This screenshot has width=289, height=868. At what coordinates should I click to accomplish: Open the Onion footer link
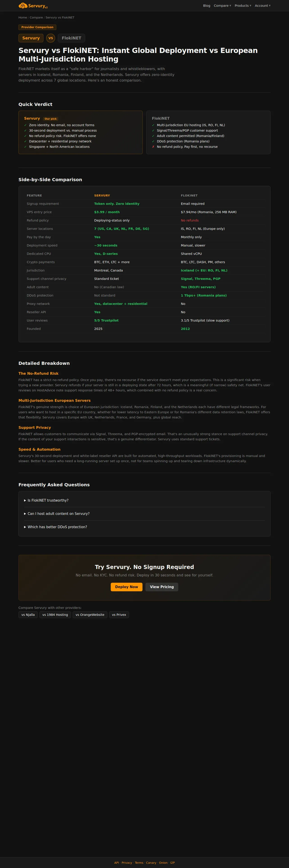pos(163,863)
